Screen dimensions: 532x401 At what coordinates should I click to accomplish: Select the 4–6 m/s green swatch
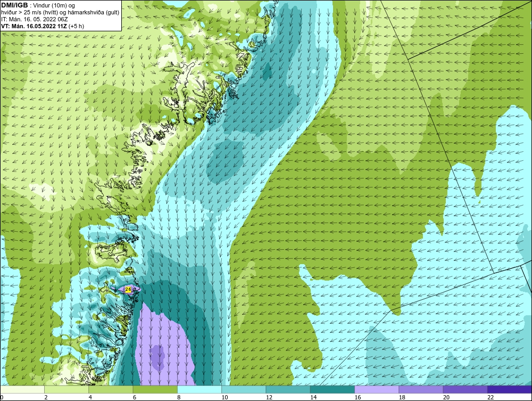click(x=111, y=389)
